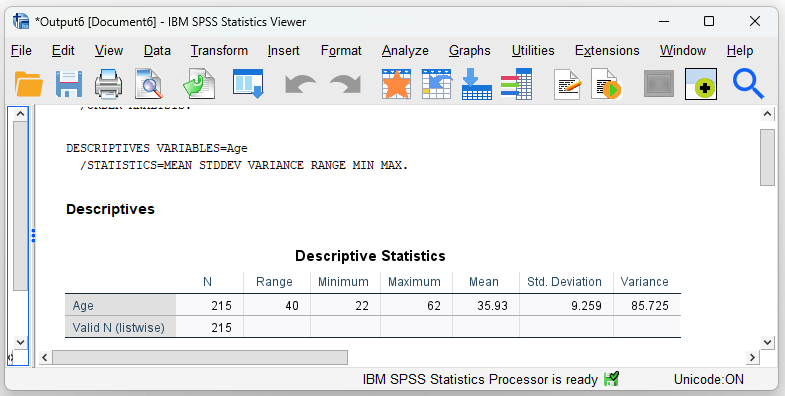This screenshot has width=785, height=396.
Task: Click output pane vertical scroll down arrow
Action: click(767, 342)
